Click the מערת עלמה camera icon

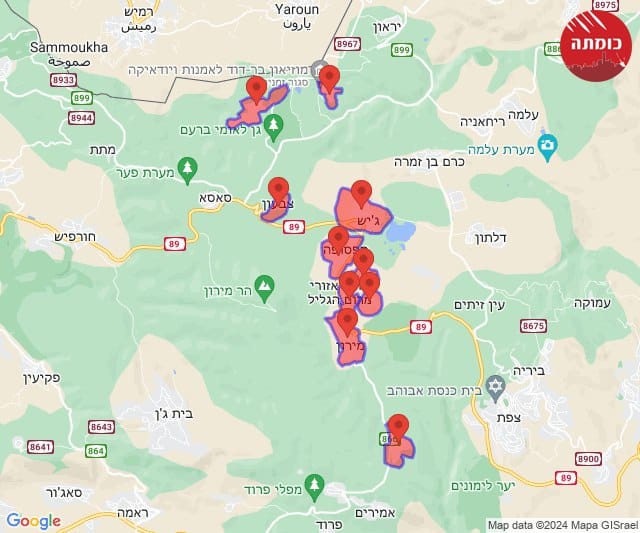(547, 145)
